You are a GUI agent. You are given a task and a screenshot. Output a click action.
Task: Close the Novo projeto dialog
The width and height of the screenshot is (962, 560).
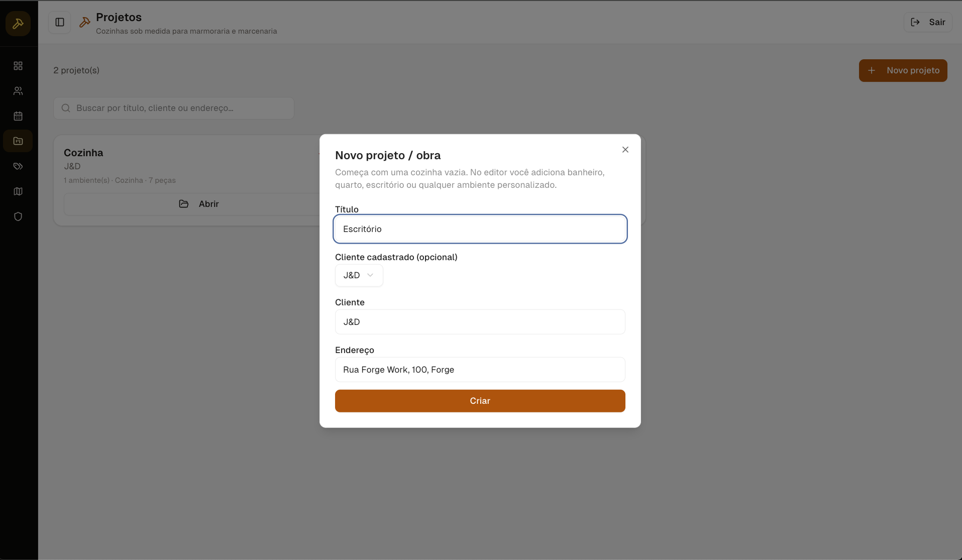[625, 150]
